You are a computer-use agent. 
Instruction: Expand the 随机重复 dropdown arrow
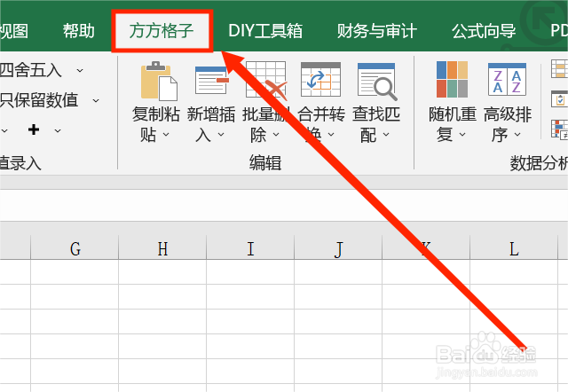point(462,135)
